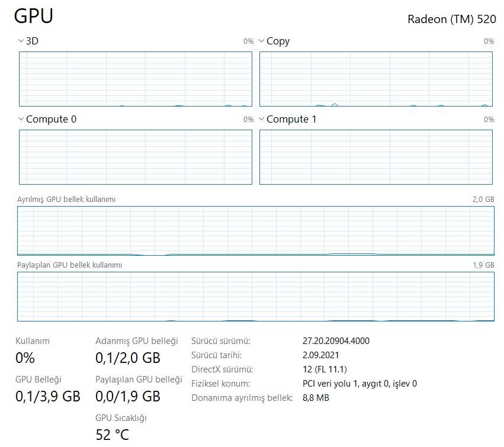504x447 pixels.
Task: Click the 3D engine usage graph
Action: pyautogui.click(x=135, y=79)
